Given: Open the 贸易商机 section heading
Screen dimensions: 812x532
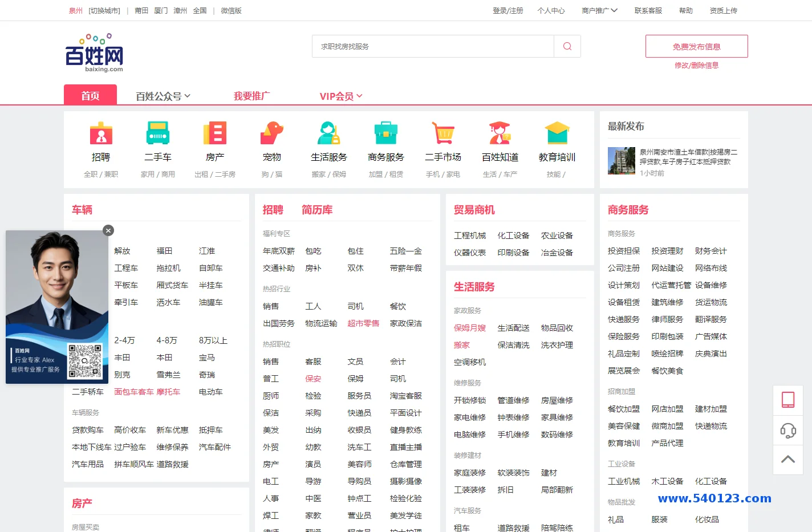Looking at the screenshot, I should pyautogui.click(x=474, y=210).
